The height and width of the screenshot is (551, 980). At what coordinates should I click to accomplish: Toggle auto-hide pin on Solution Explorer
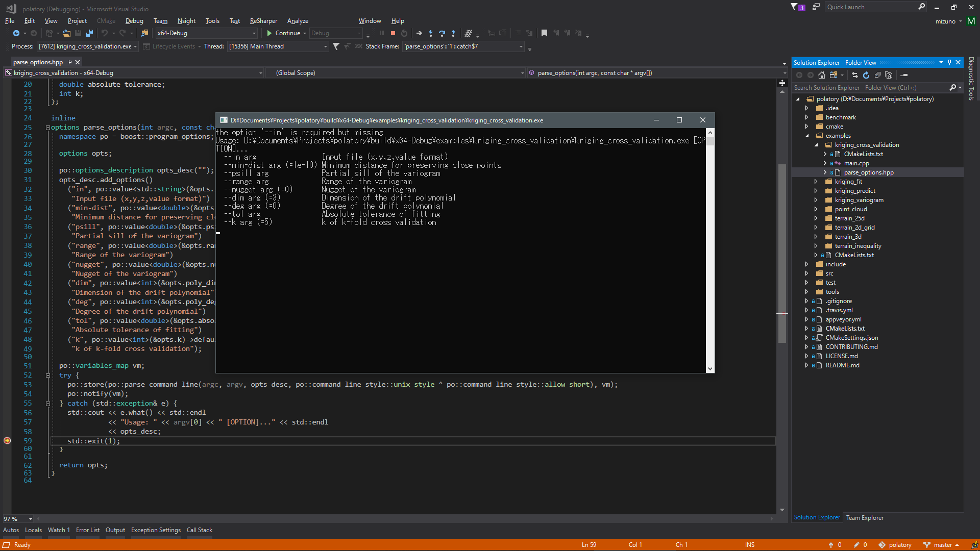[949, 62]
